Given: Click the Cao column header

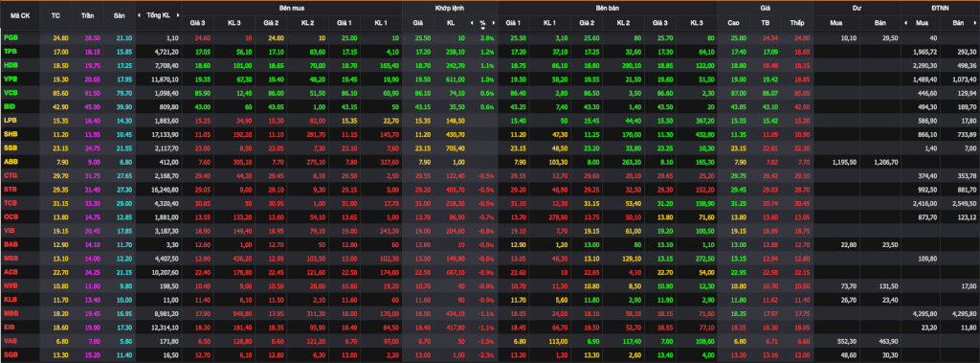Looking at the screenshot, I should tap(734, 23).
